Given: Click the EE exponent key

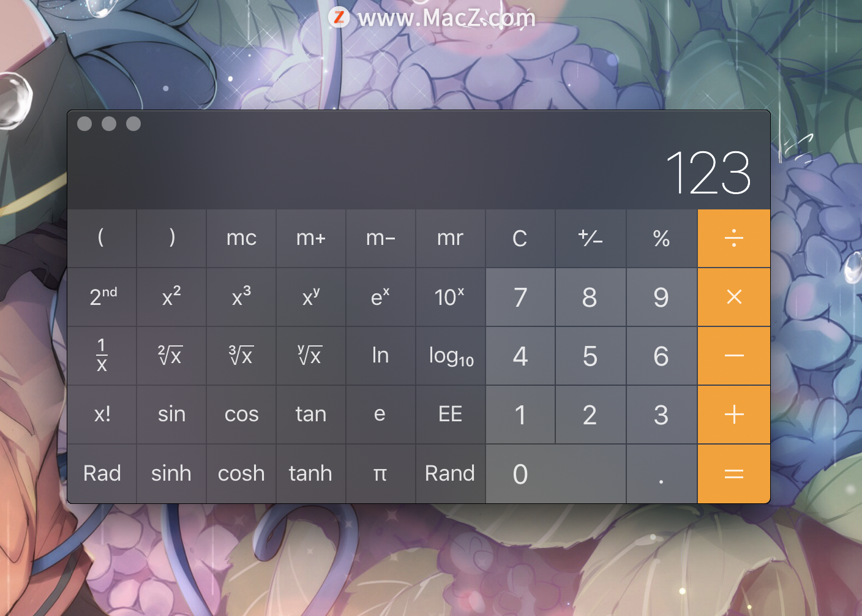Looking at the screenshot, I should (x=451, y=415).
